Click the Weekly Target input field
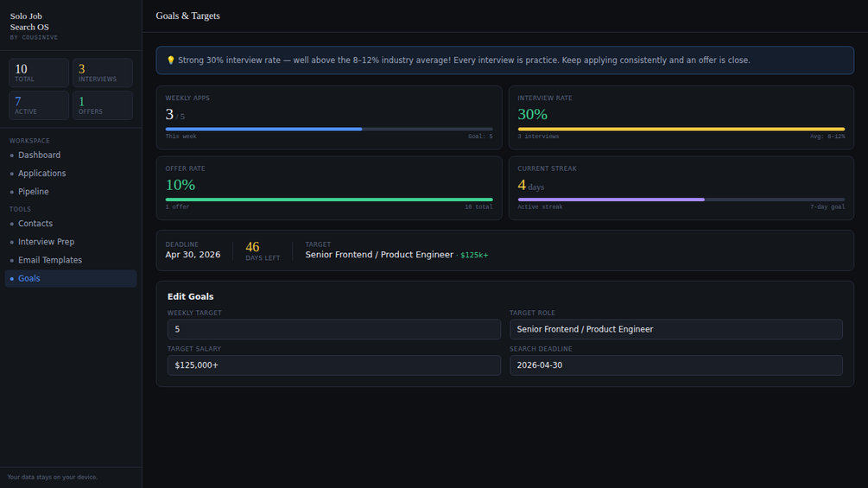The width and height of the screenshot is (868, 488). [x=333, y=329]
